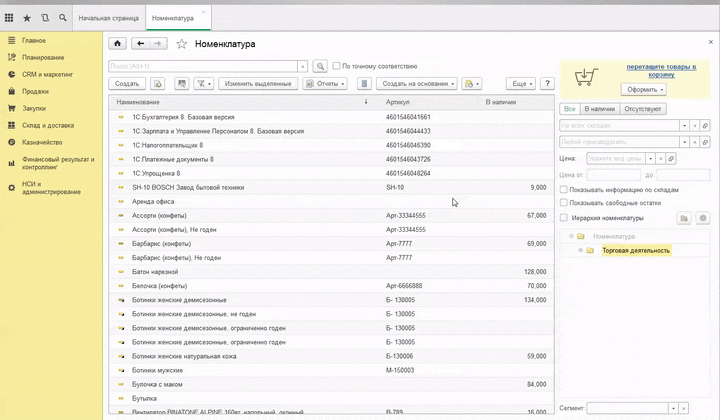Open favorites star in top bar

(x=27, y=18)
